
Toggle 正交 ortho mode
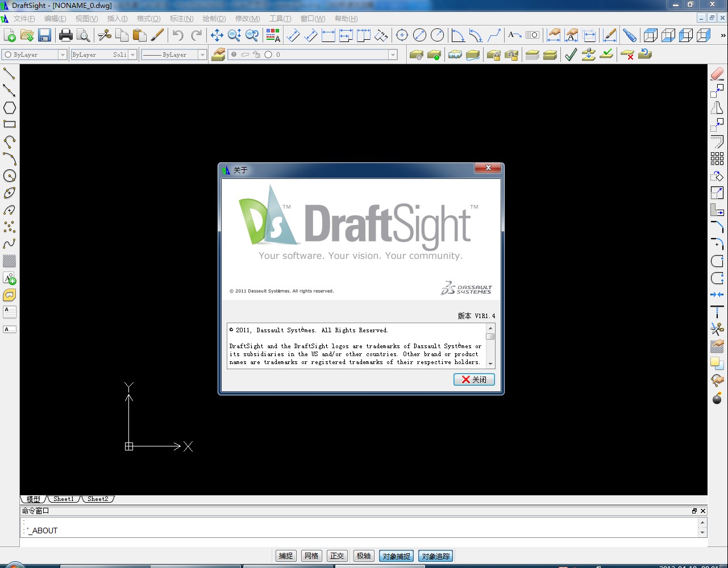point(337,556)
